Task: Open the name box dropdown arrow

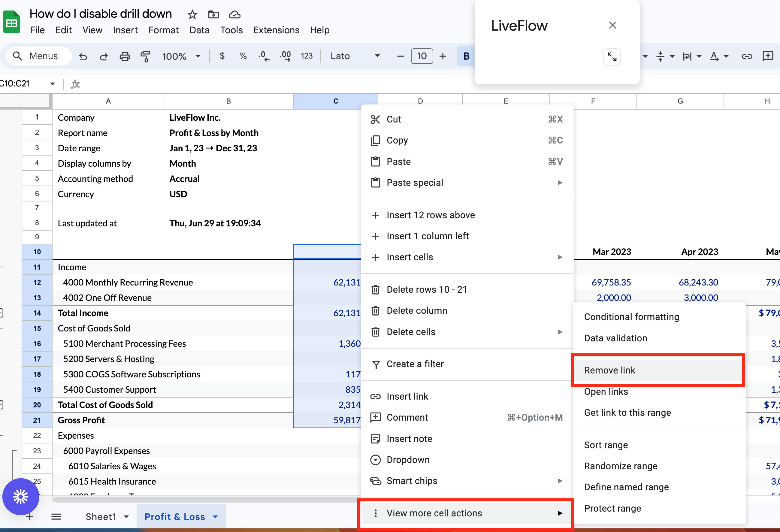Action: click(x=52, y=83)
